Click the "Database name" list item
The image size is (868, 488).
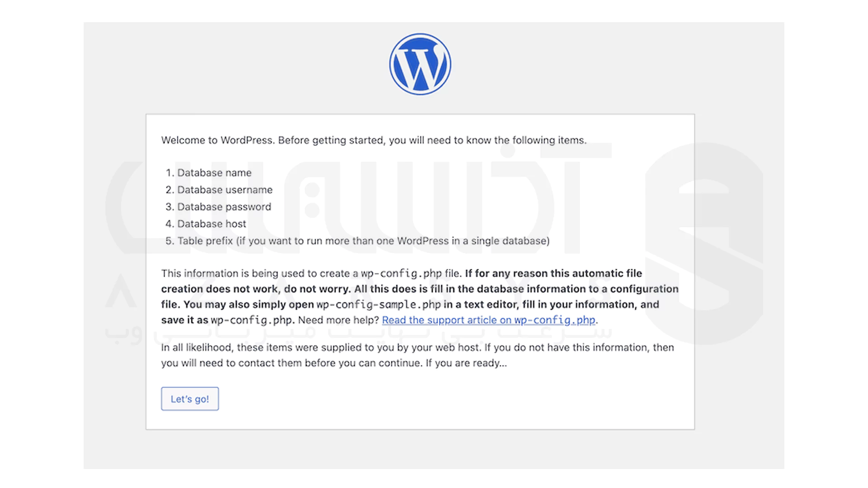(214, 173)
